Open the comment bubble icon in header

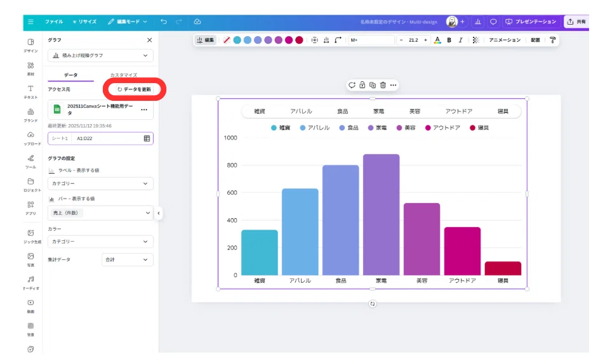pos(493,22)
